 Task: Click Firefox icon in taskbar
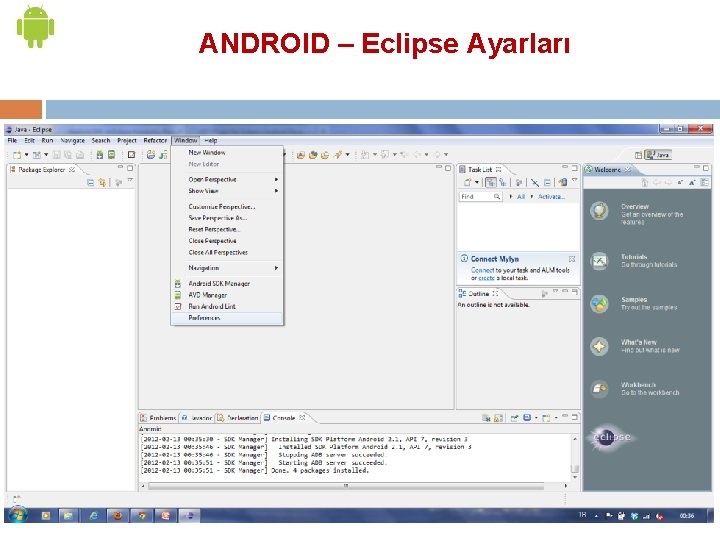tap(118, 516)
